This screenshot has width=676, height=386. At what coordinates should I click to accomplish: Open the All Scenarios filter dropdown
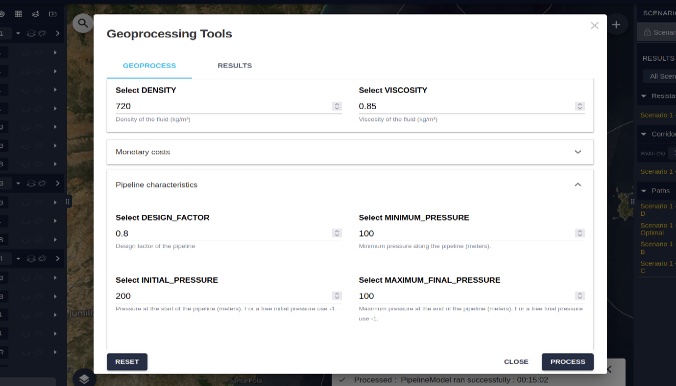660,76
